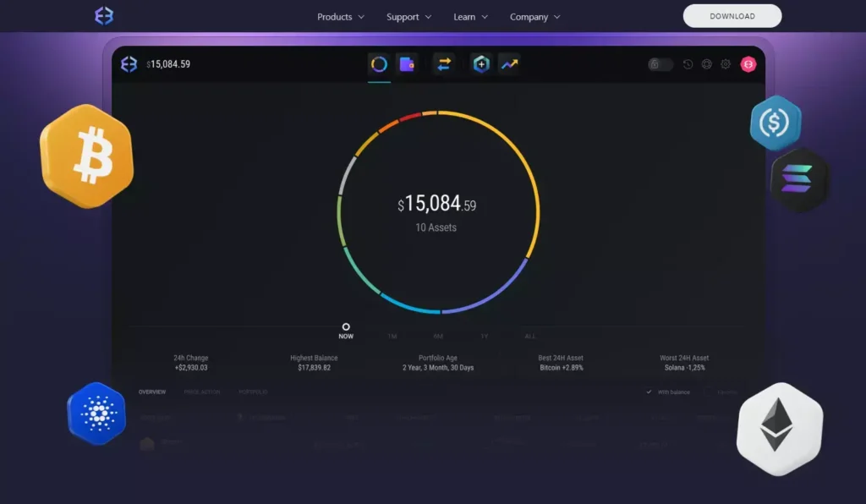Click the pink profile avatar icon

click(x=748, y=64)
